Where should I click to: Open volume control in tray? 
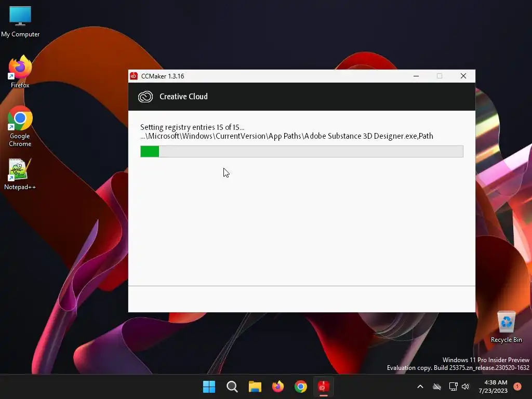coord(465,387)
